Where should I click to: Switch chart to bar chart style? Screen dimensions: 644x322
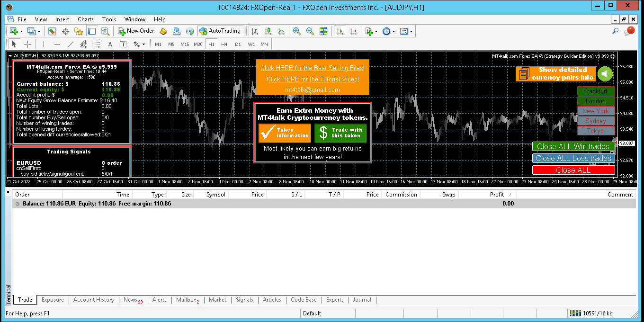click(x=255, y=31)
